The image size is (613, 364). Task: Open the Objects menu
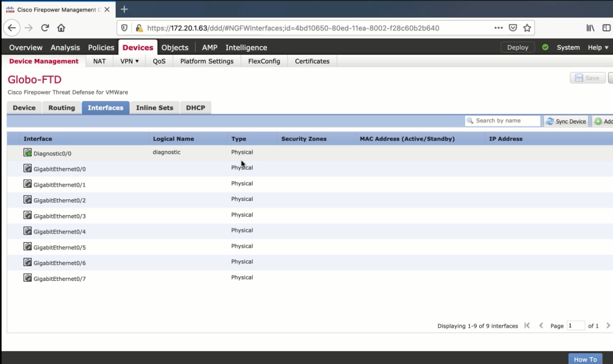pyautogui.click(x=175, y=48)
